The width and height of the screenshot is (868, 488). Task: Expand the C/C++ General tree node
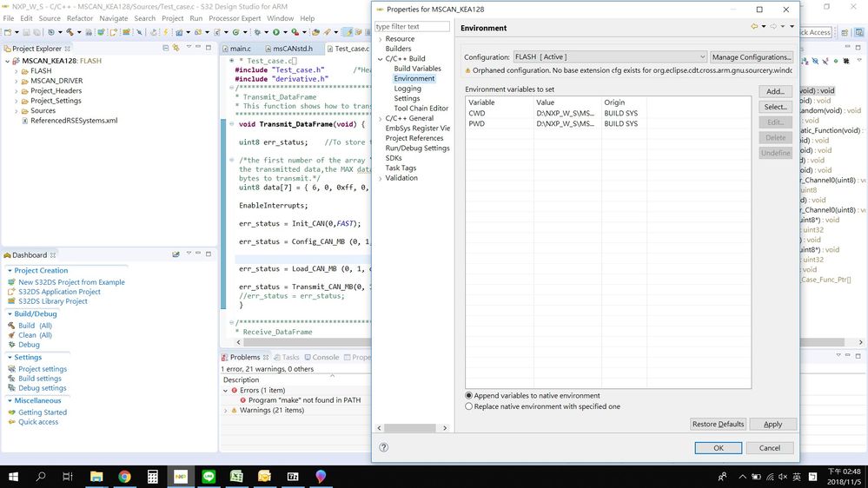coord(381,118)
